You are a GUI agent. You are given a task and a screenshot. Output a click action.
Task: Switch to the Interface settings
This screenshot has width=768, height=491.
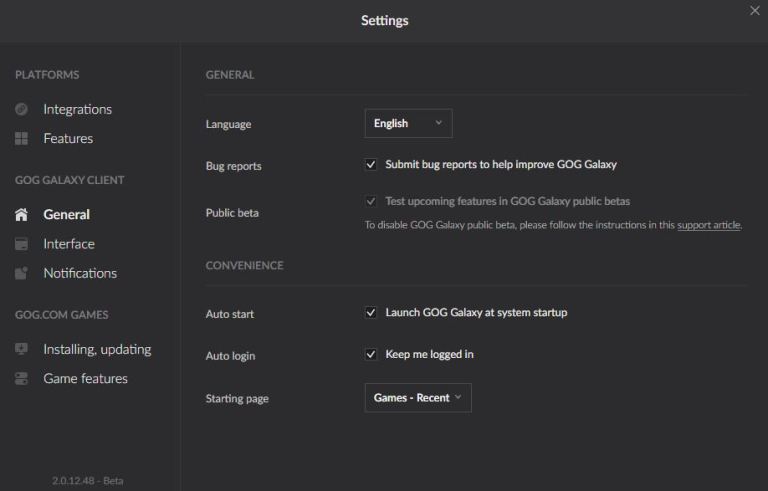[x=69, y=244]
